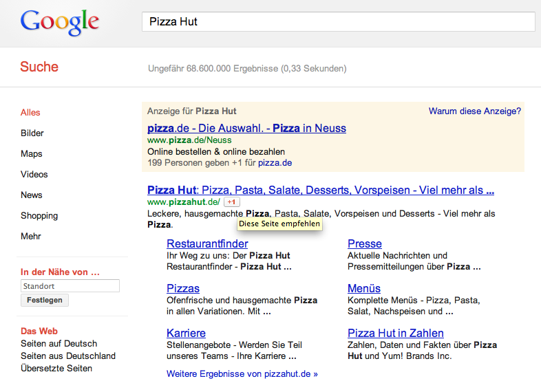Screen dimensions: 541x392
Task: Switch to News results
Action: (x=32, y=195)
